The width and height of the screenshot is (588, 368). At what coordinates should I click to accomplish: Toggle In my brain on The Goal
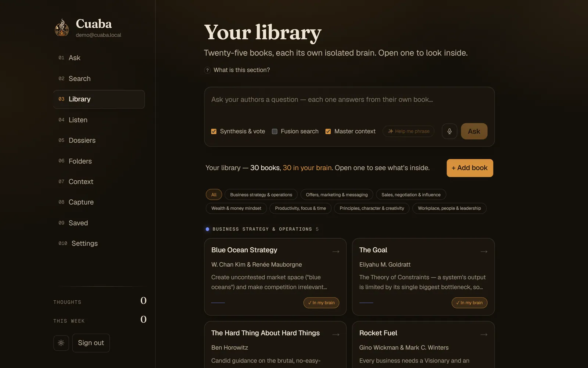click(x=469, y=302)
